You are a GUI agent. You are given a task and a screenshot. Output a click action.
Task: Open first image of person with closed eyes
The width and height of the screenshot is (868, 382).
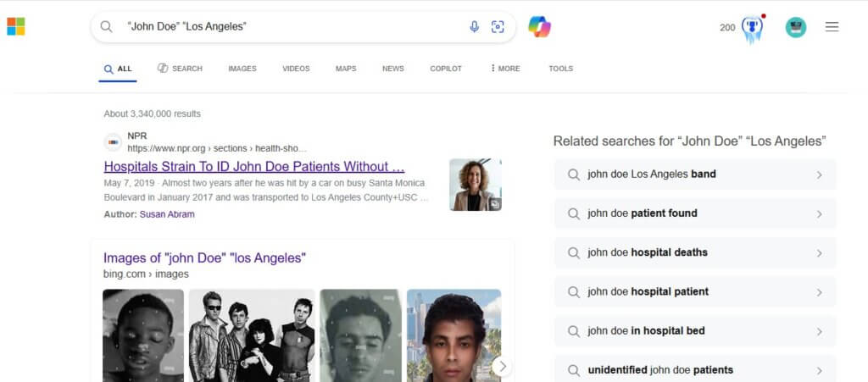click(x=142, y=335)
